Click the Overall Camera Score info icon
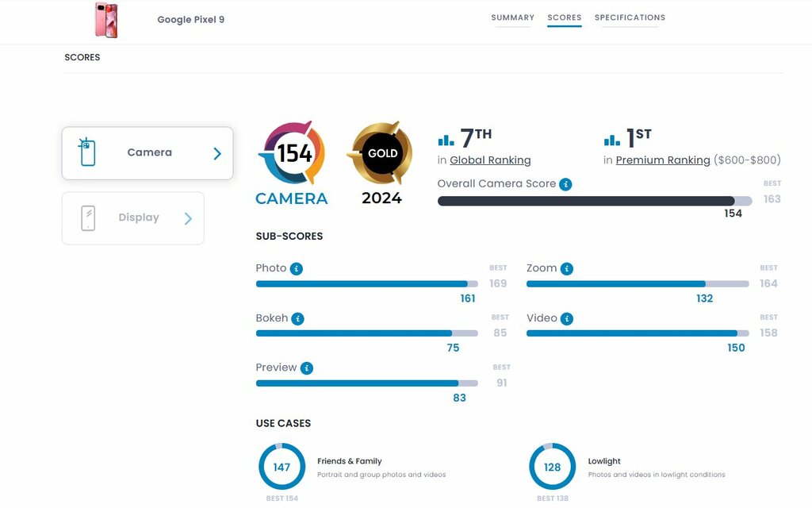Screen dimensions: 812x508 pyautogui.click(x=565, y=184)
